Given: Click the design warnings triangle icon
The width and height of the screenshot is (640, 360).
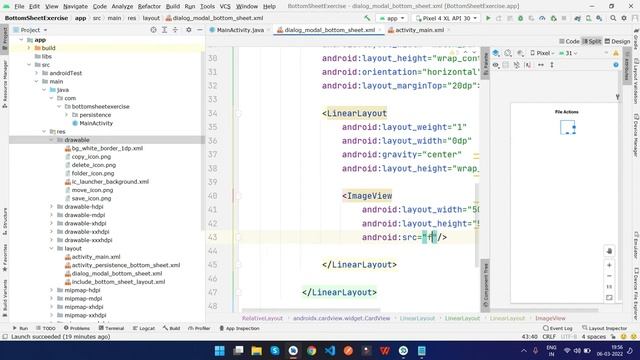Looking at the screenshot, I should pyautogui.click(x=616, y=53).
